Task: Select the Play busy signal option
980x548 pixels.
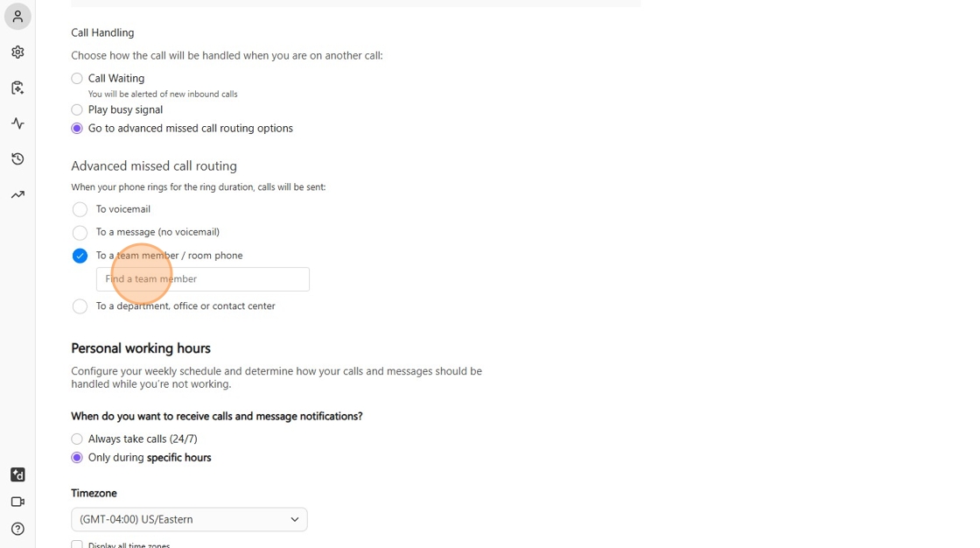Action: (77, 110)
